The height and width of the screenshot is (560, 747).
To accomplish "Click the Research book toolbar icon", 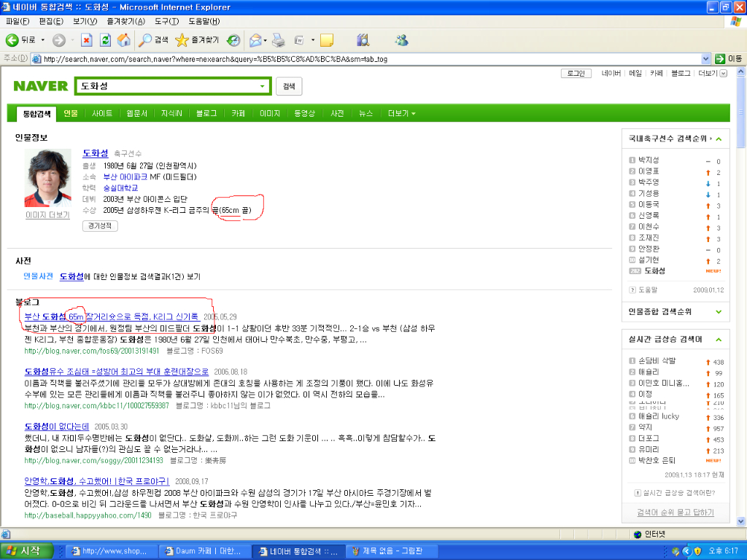I will (363, 40).
